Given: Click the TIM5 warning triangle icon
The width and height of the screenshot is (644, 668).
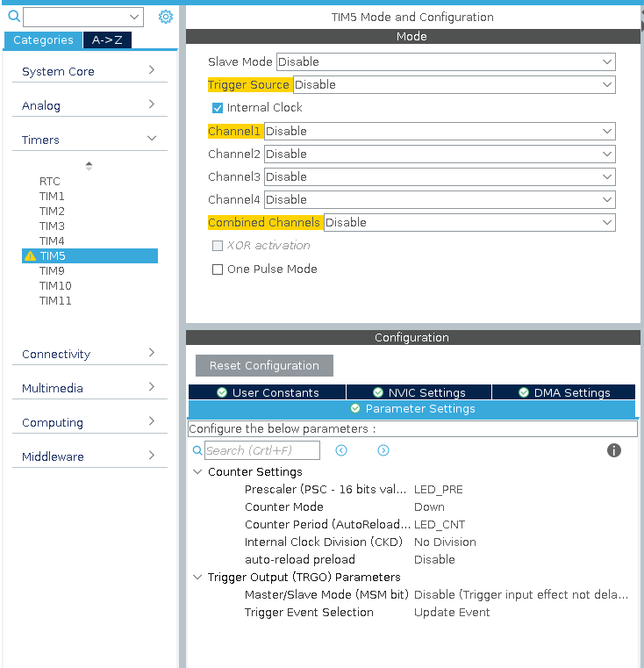Looking at the screenshot, I should click(30, 256).
